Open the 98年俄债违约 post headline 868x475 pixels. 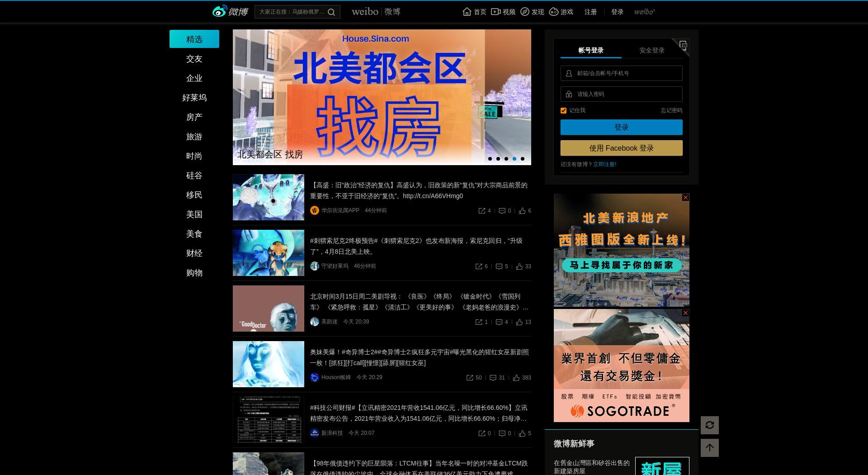coord(419,468)
